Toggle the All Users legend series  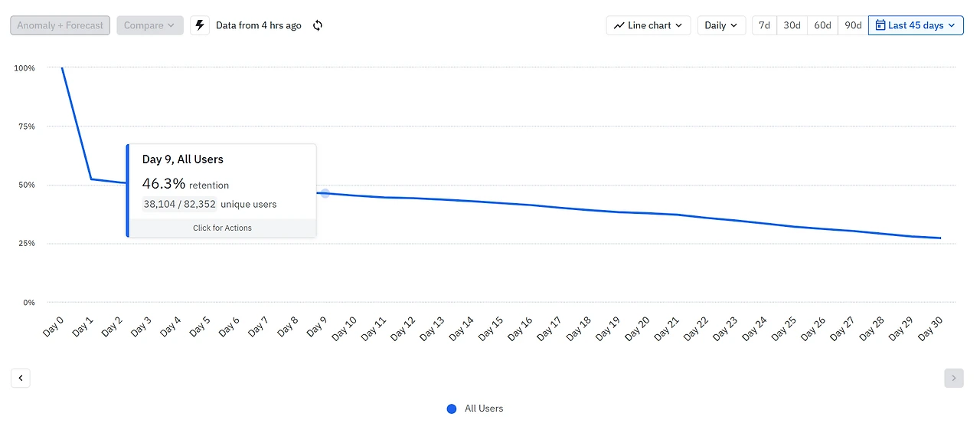coord(484,409)
